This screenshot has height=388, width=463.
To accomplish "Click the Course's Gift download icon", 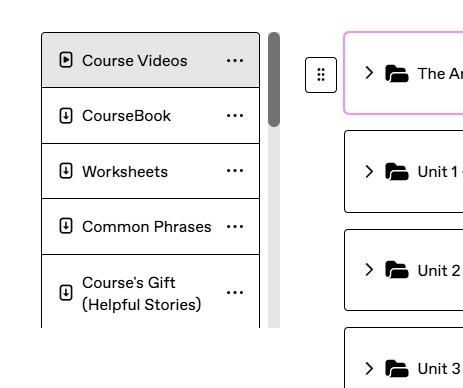I will tap(66, 293).
